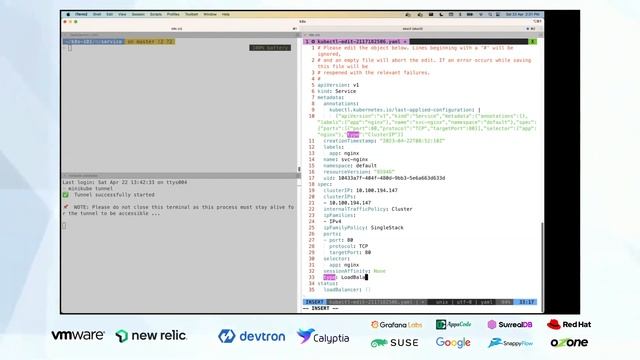Viewport: 640px width, 360px height.
Task: Click the k8s service path prompt segment
Action: (93, 42)
